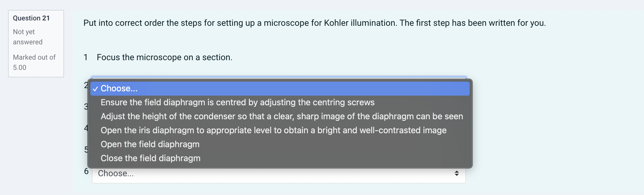Select "Open the field diaphragm" option
The image size is (644, 195).
coord(150,144)
